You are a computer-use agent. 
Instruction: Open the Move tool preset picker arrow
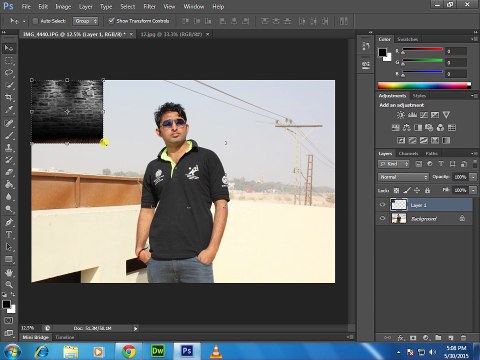click(x=24, y=21)
